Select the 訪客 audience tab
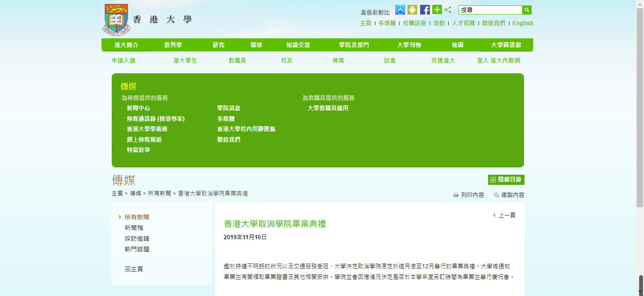The image size is (644, 296). [x=390, y=61]
